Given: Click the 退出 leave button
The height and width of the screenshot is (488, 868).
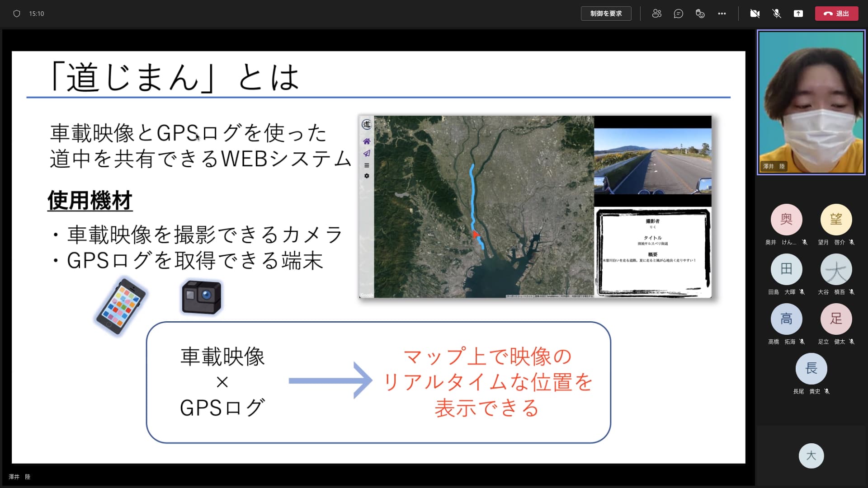Looking at the screenshot, I should (x=836, y=14).
